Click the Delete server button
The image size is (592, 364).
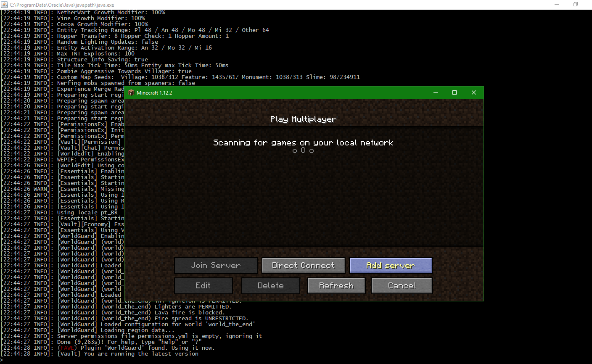pyautogui.click(x=271, y=286)
